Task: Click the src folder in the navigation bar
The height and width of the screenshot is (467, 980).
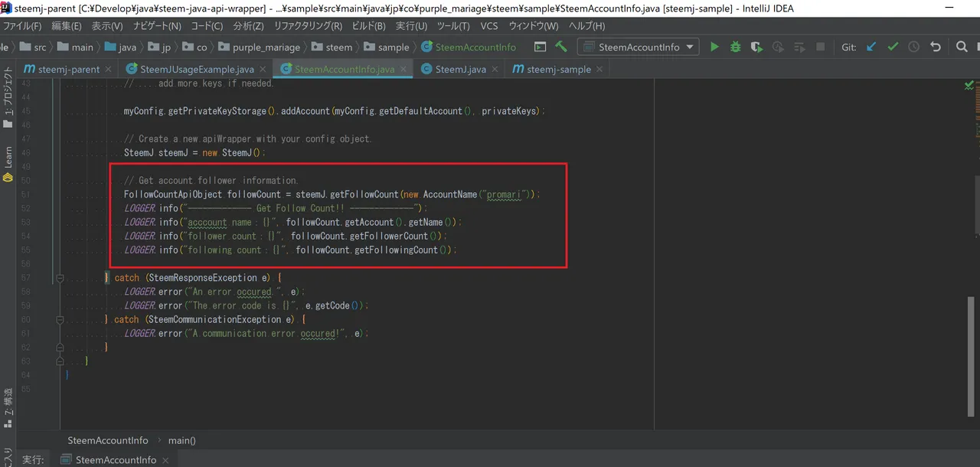Action: 31,47
